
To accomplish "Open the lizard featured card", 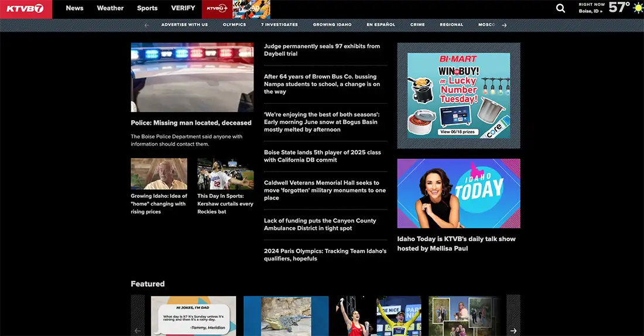I will 286,316.
